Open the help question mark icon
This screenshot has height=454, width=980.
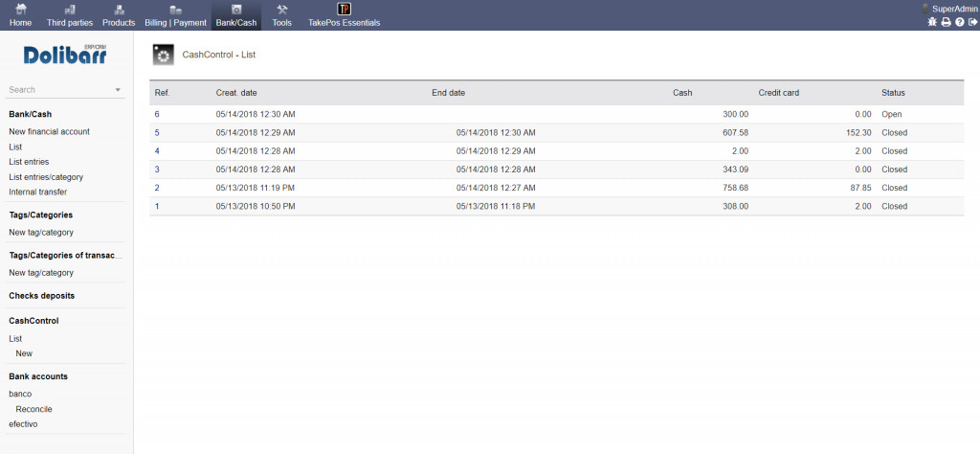(959, 22)
